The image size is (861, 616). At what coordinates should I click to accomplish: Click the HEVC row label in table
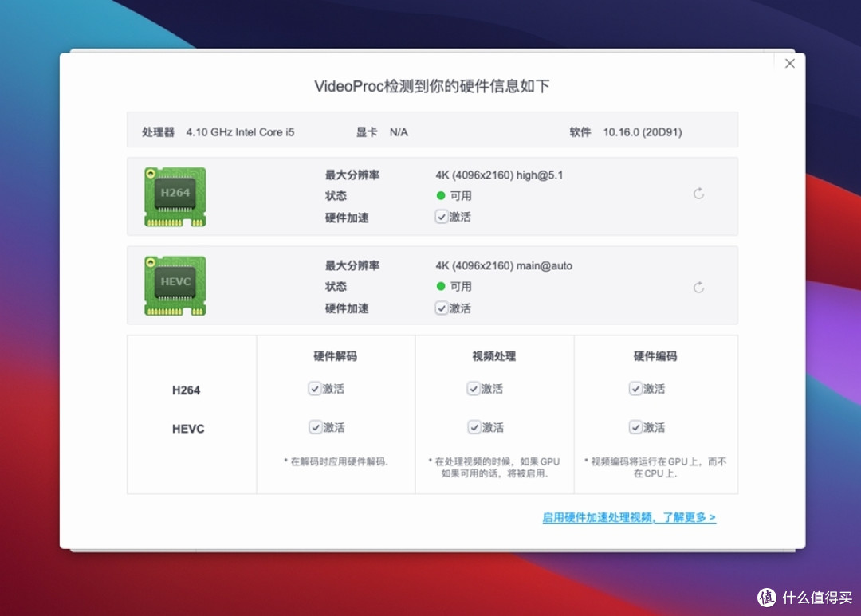188,429
